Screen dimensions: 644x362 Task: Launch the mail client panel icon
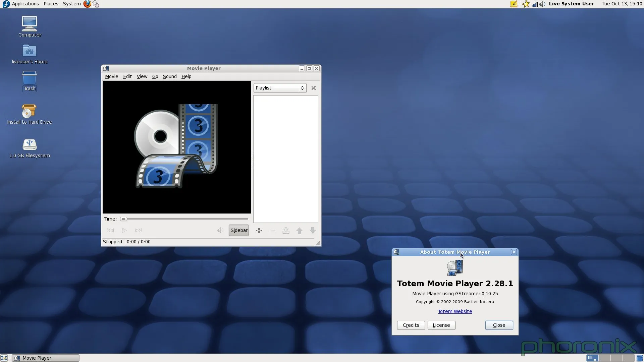coord(96,4)
